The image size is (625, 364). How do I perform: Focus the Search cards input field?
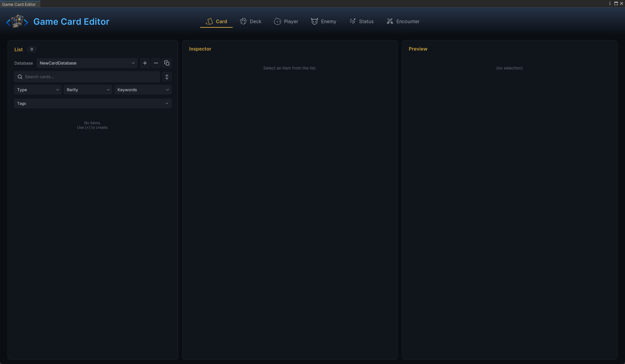(87, 77)
